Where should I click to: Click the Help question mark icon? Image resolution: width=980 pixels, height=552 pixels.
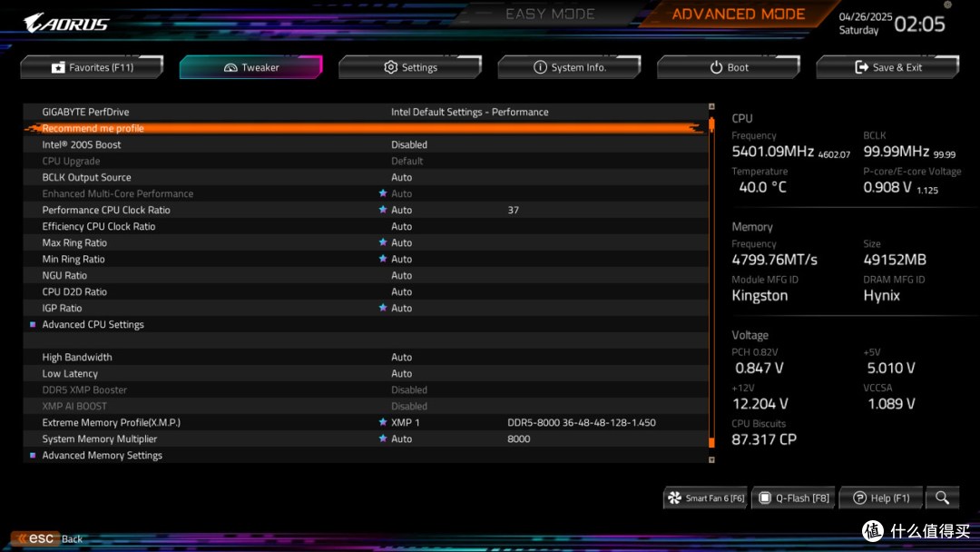pyautogui.click(x=859, y=498)
